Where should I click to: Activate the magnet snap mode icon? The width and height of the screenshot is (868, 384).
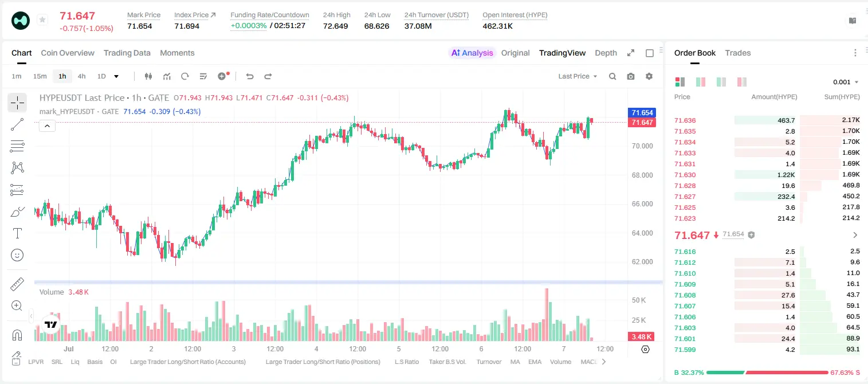(x=17, y=335)
